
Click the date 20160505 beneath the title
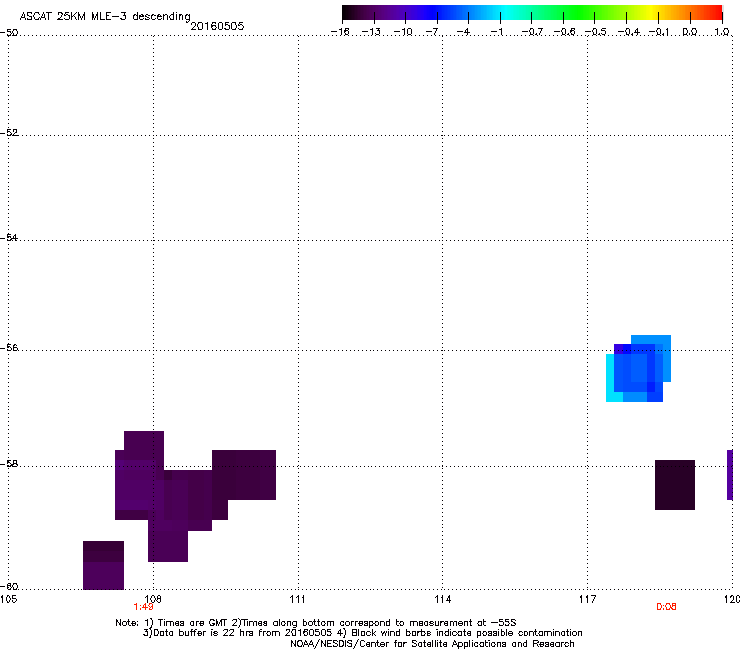pyautogui.click(x=217, y=26)
